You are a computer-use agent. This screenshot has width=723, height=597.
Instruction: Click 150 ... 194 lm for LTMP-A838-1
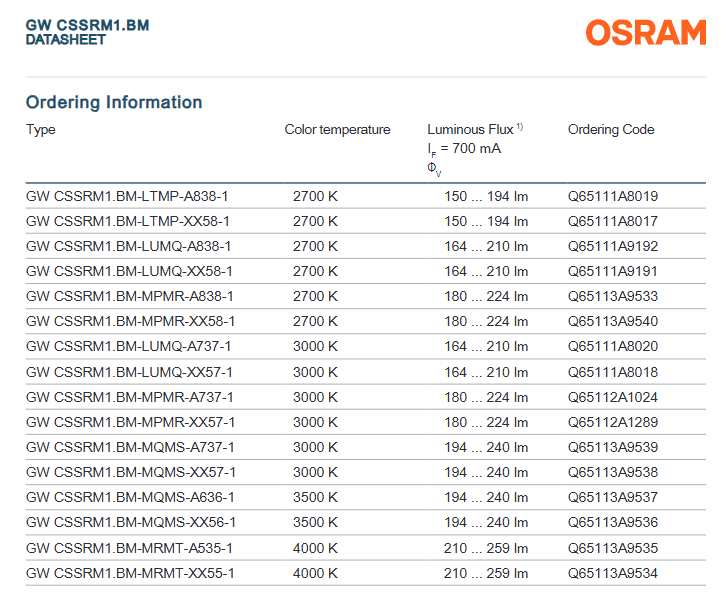coord(486,196)
